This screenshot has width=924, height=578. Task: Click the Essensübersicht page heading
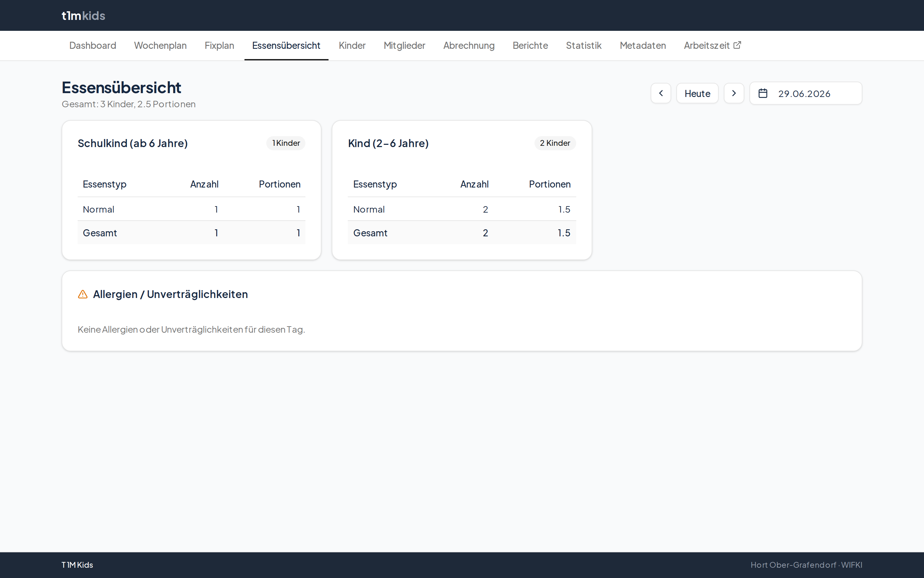point(121,88)
